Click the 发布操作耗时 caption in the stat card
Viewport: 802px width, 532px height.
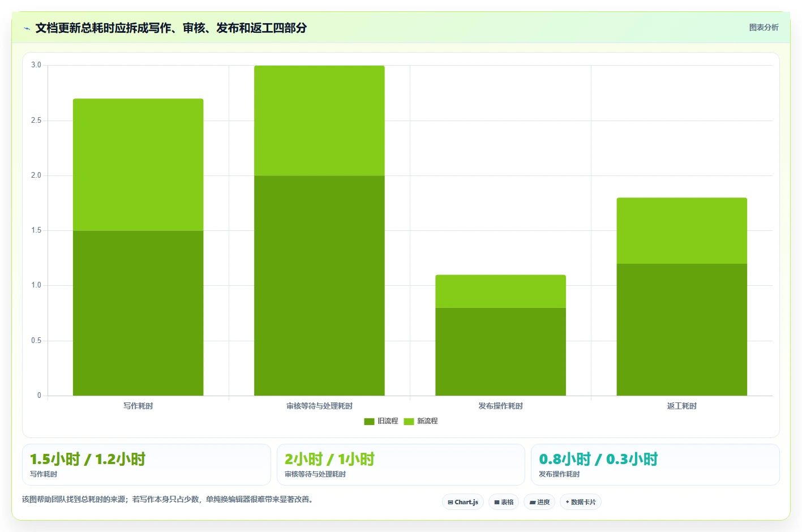coord(559,474)
